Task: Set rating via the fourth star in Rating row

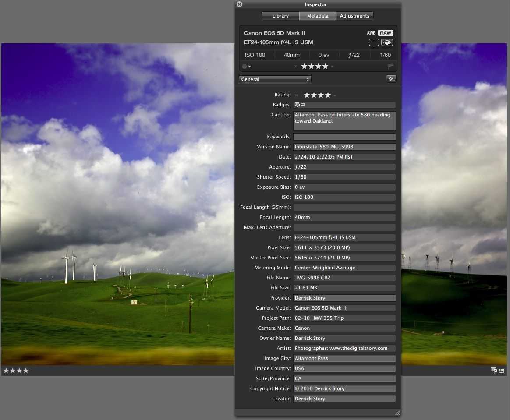Action: (x=328, y=95)
